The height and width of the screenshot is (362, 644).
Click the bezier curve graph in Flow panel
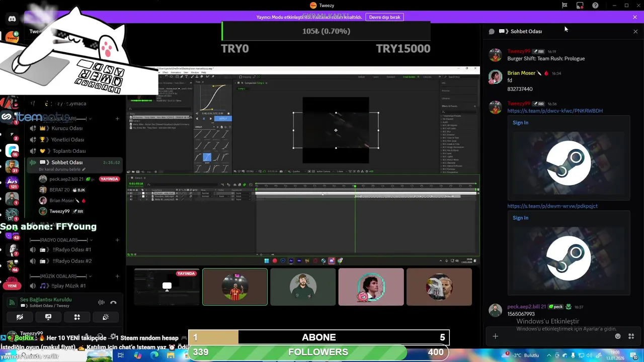pyautogui.click(x=213, y=97)
